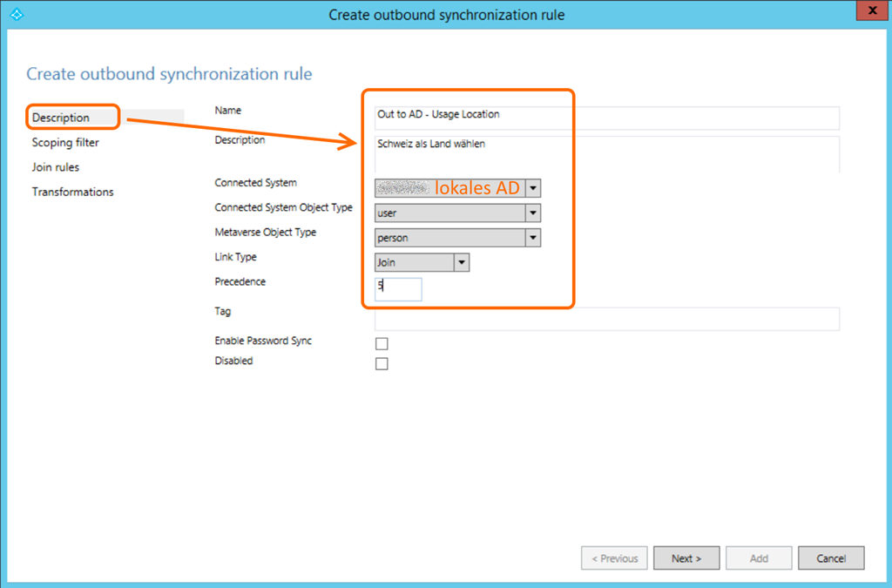This screenshot has height=588, width=892.
Task: Expand the Link Type Join dropdown
Action: coord(462,262)
